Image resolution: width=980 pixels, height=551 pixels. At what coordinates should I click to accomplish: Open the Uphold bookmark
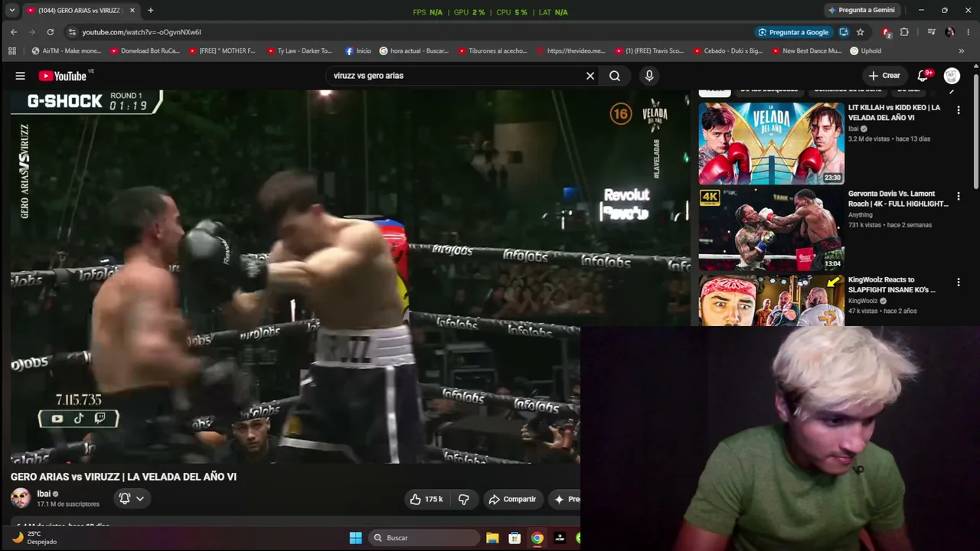866,51
